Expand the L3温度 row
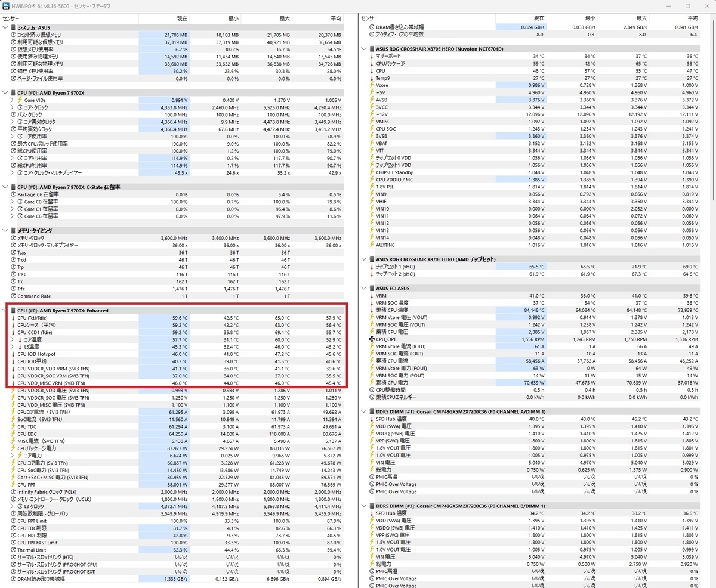 click(x=13, y=346)
